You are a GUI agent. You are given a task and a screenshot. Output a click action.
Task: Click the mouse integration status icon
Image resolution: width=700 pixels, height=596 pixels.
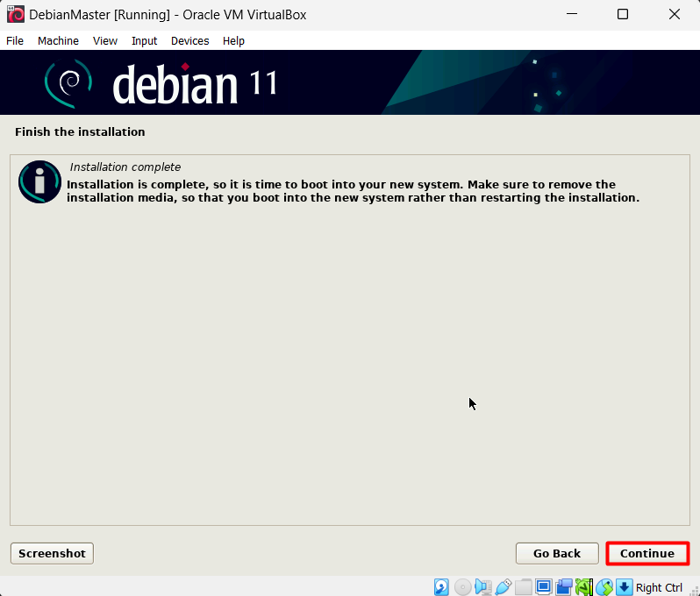tap(604, 587)
